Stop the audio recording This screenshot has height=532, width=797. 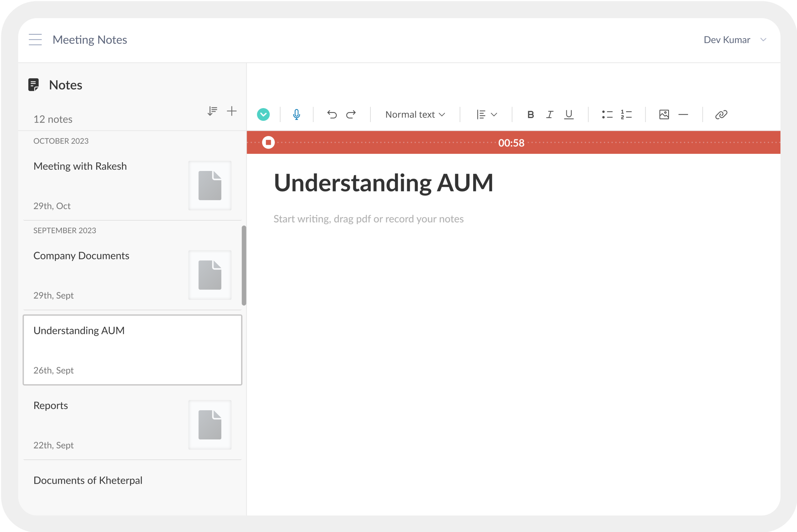pos(268,142)
